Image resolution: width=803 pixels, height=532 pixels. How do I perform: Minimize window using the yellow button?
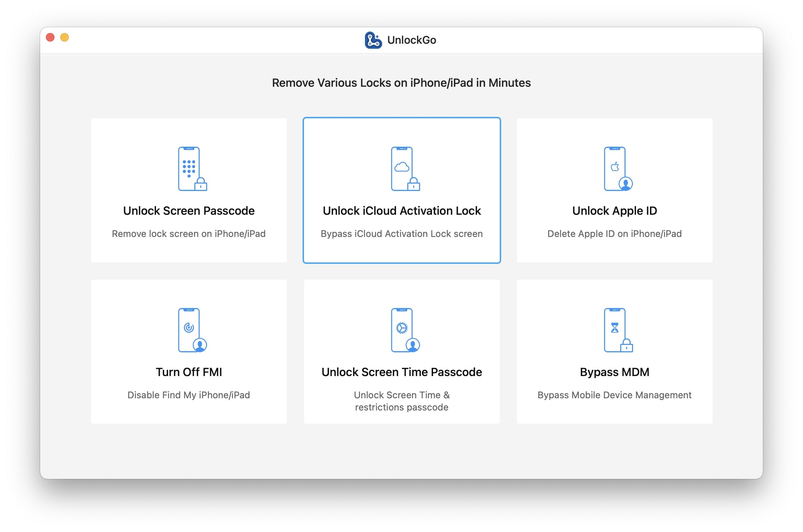65,37
